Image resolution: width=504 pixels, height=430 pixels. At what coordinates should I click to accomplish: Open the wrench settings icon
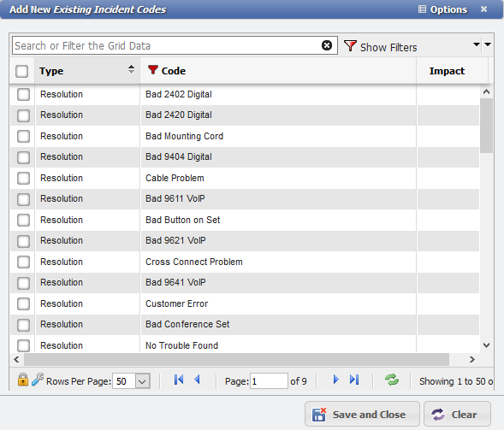point(38,380)
